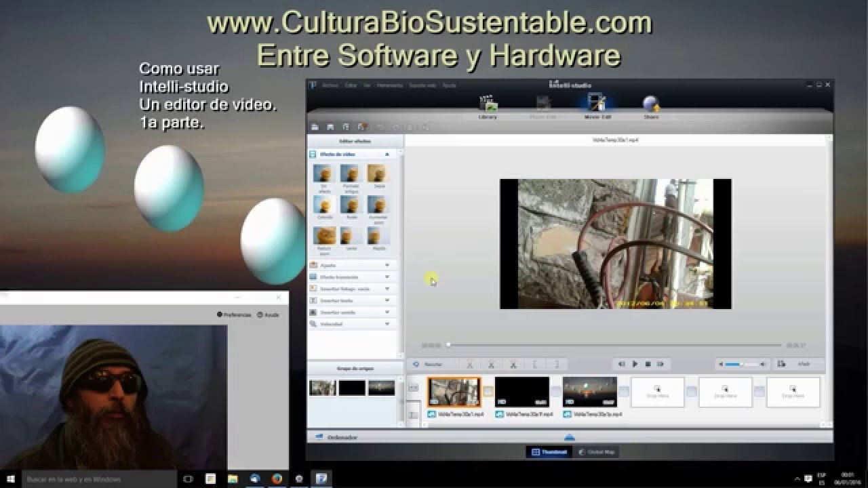
Task: Open Firefox from the taskbar
Action: (x=277, y=479)
